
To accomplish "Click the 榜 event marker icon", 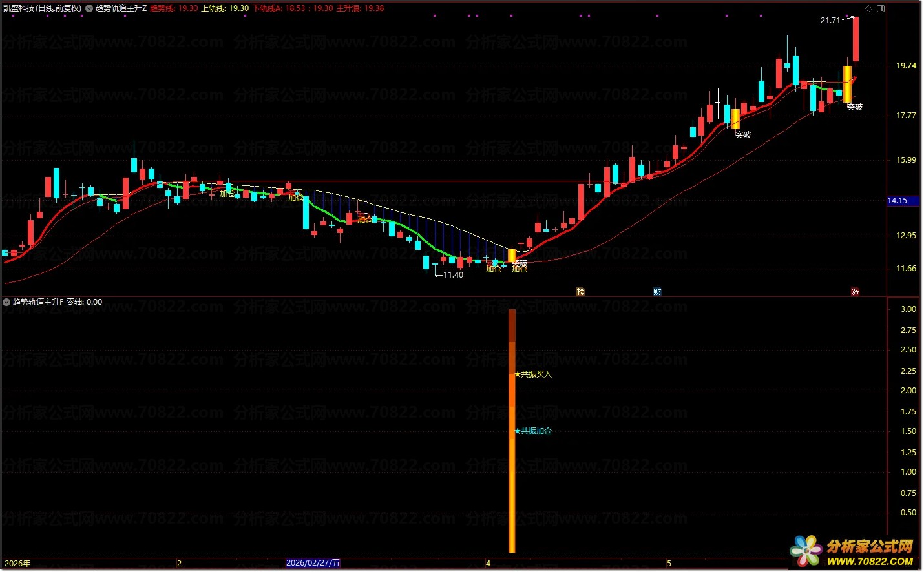I will (580, 292).
